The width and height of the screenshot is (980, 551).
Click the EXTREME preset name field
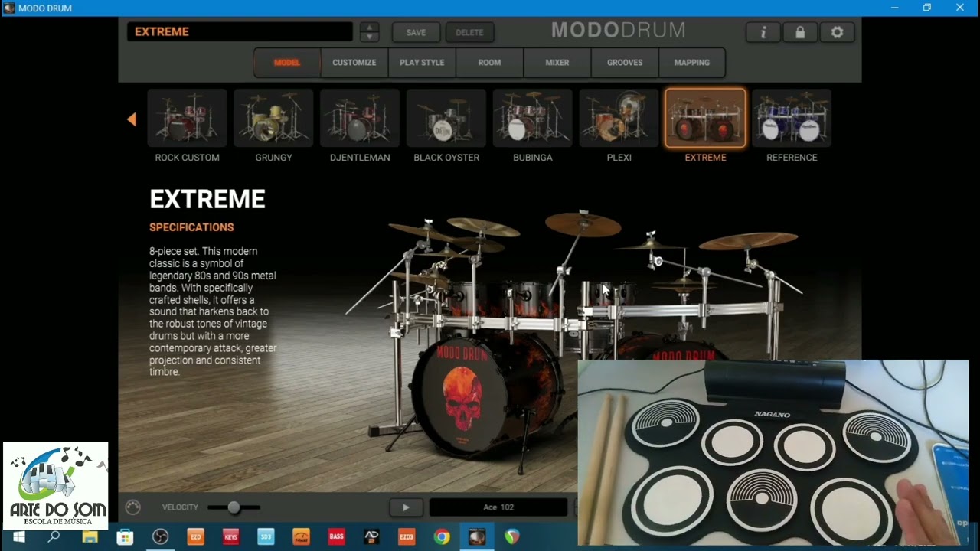coord(240,32)
